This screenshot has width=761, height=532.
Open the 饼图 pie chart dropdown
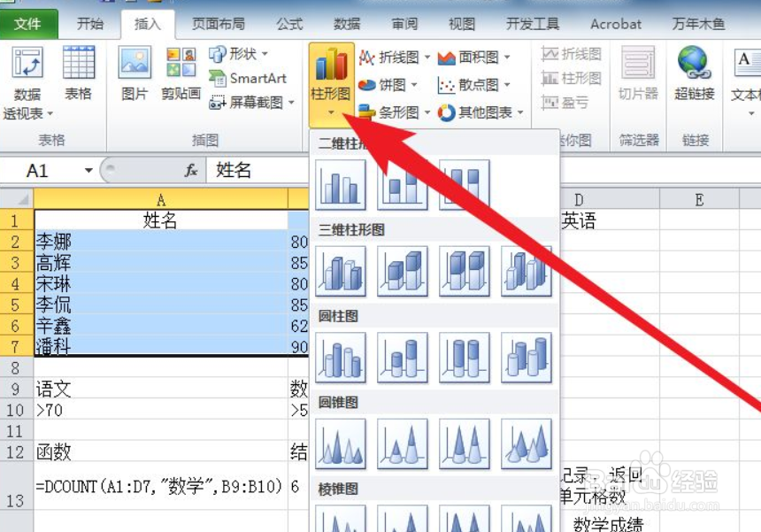[x=394, y=85]
